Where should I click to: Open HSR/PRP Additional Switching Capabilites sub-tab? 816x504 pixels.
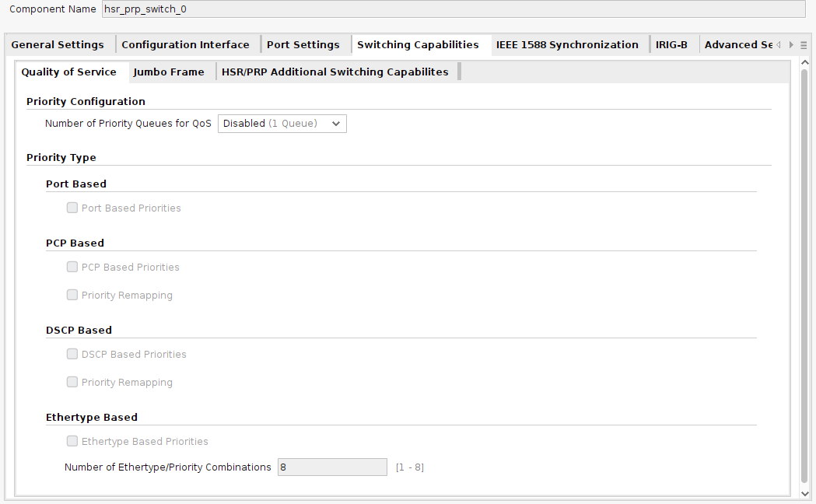[x=335, y=72]
